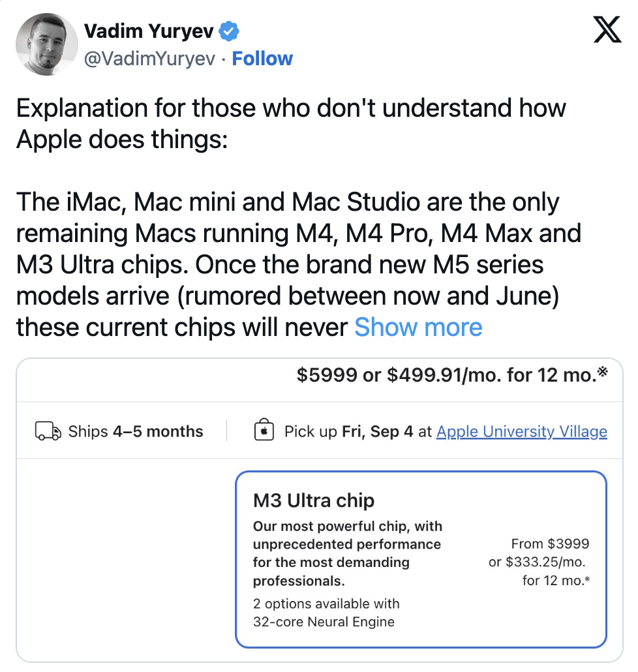Expand the tweet with Show more
Viewport: 638px width, 672px height.
pyautogui.click(x=418, y=327)
